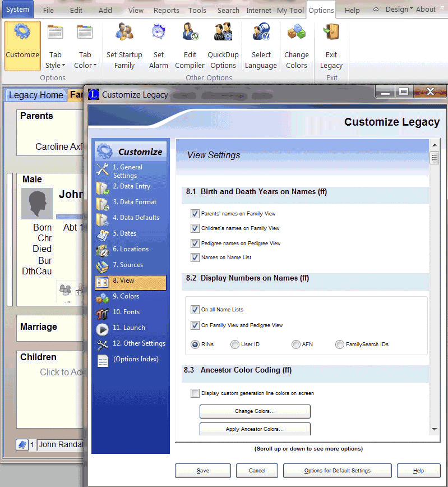Select 12. Other Settings sidebar item

(131, 343)
